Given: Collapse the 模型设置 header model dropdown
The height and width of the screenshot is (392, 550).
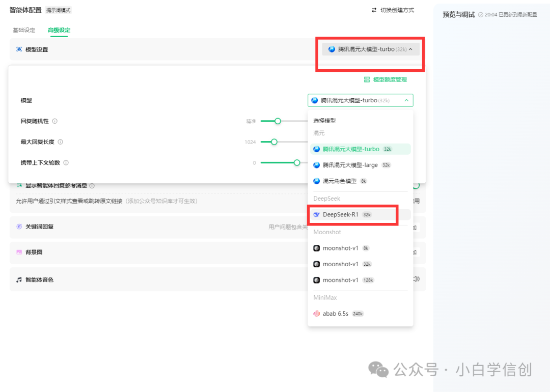Looking at the screenshot, I should pyautogui.click(x=370, y=49).
